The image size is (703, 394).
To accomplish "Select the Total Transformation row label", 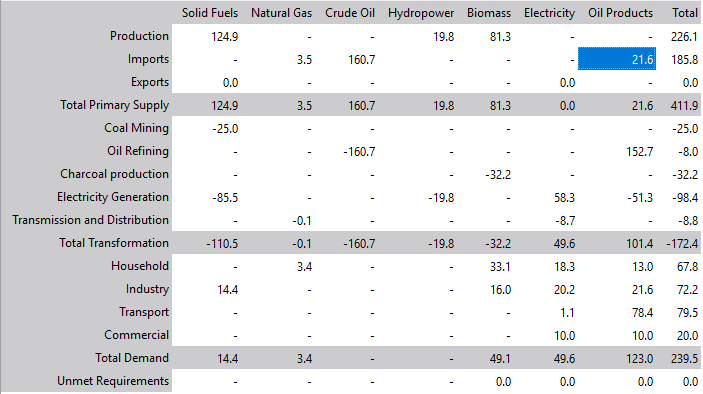I will pos(114,242).
